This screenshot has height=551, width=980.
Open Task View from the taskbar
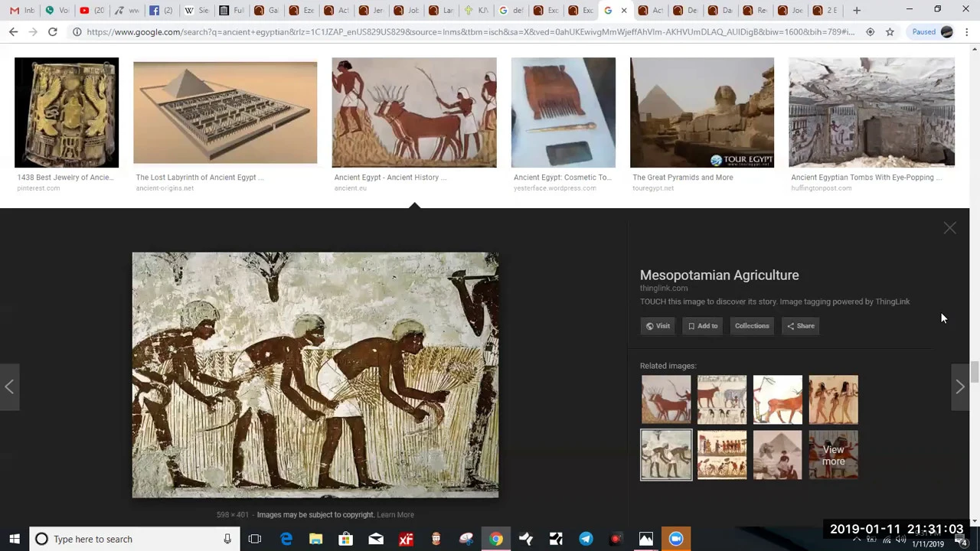[x=255, y=539]
